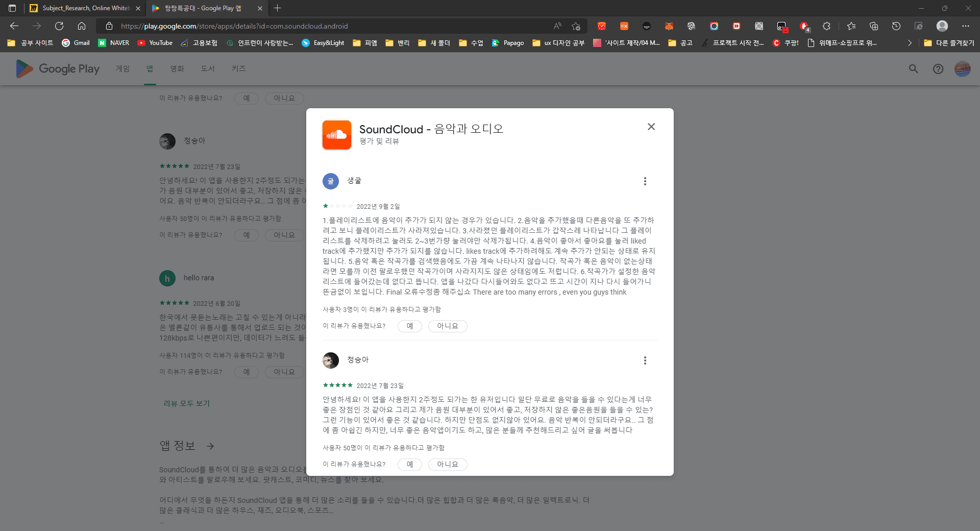Open 도서 tab in Google Play
This screenshot has width=980, height=531.
[208, 68]
